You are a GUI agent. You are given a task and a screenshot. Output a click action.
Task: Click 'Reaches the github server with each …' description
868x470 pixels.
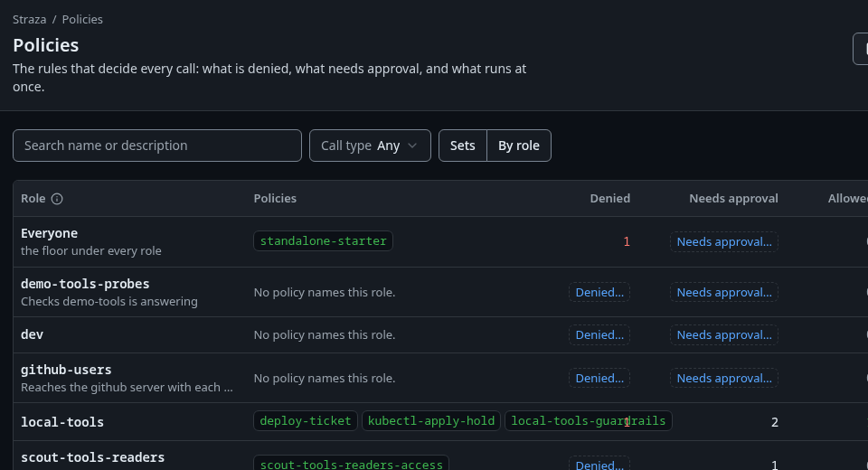click(x=127, y=387)
